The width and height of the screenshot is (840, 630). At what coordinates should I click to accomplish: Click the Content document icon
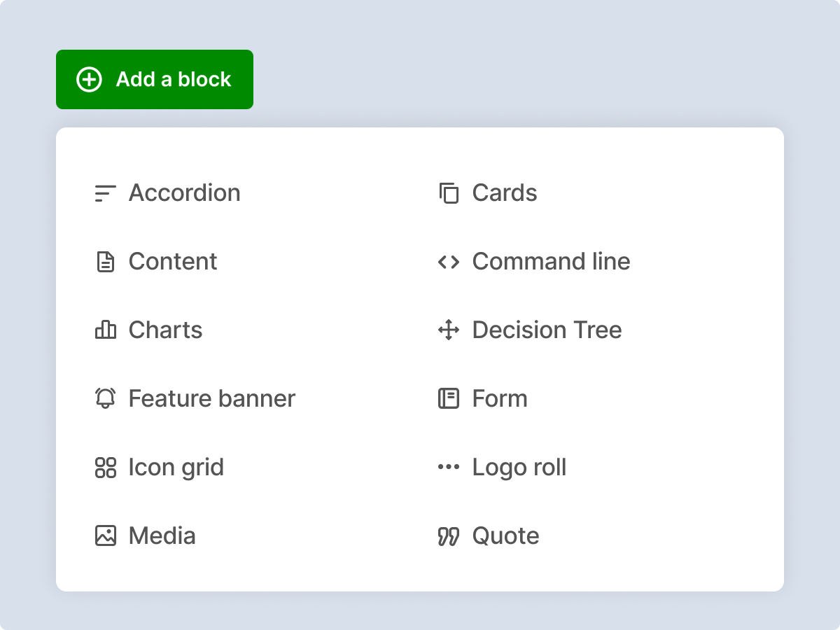[x=105, y=262]
